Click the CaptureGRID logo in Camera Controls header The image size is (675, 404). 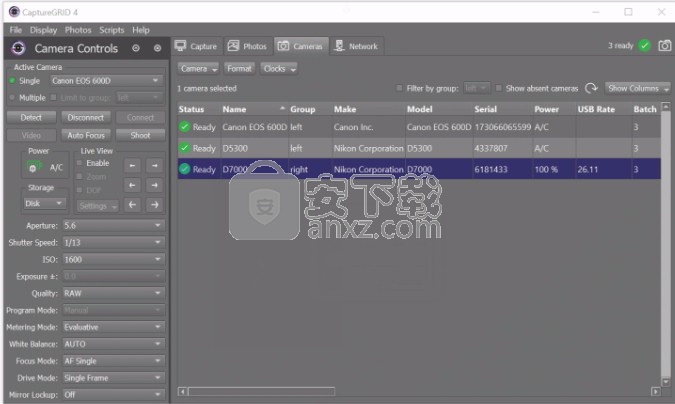[18, 48]
